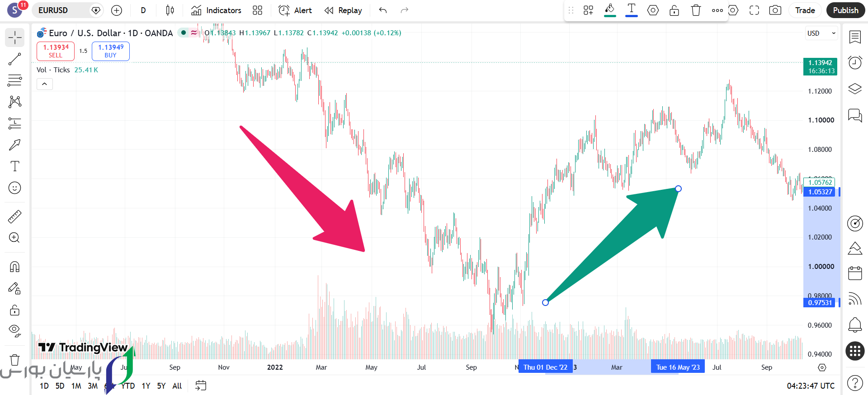Collapse the indicator legend with chevron
This screenshot has width=868, height=395.
(x=45, y=84)
